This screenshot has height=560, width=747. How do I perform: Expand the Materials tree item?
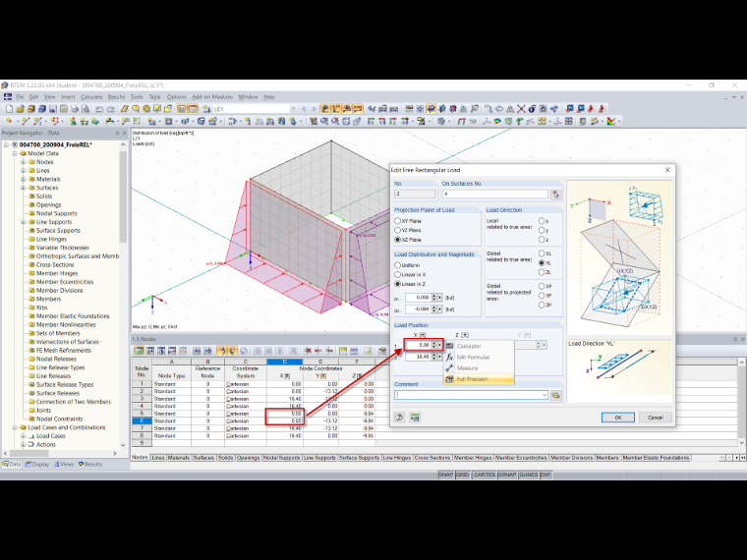click(x=23, y=180)
